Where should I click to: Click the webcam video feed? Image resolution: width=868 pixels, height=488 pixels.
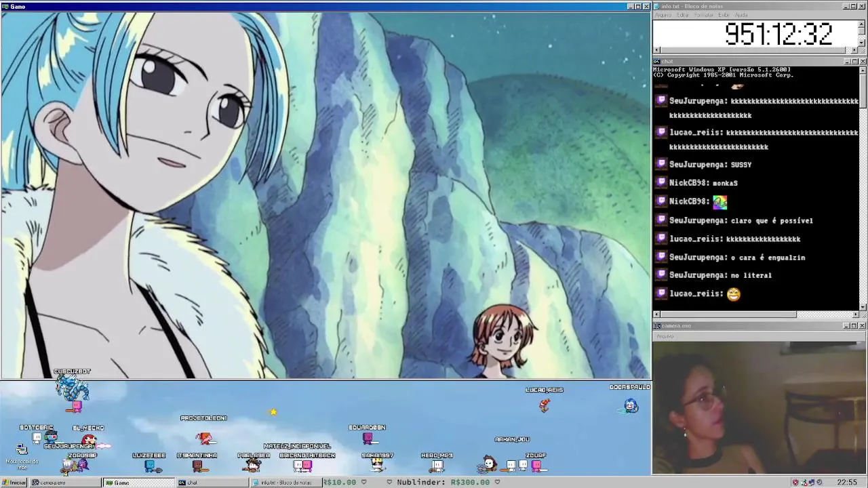coord(759,408)
